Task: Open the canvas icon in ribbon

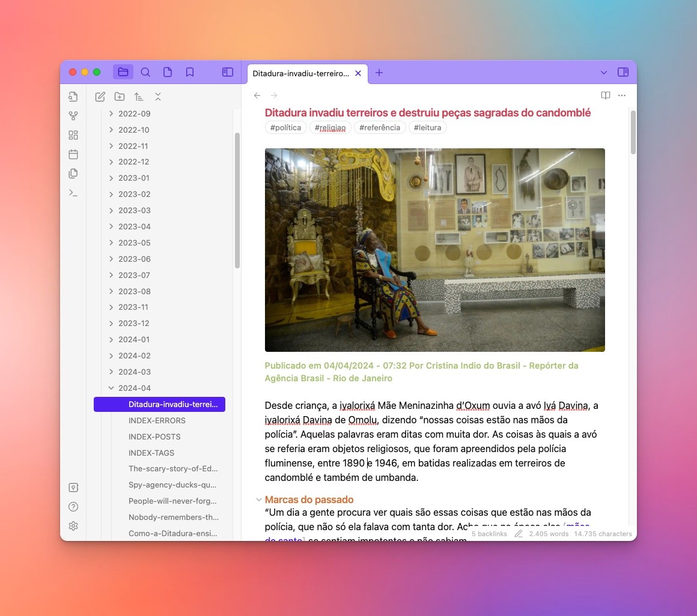Action: pyautogui.click(x=73, y=135)
